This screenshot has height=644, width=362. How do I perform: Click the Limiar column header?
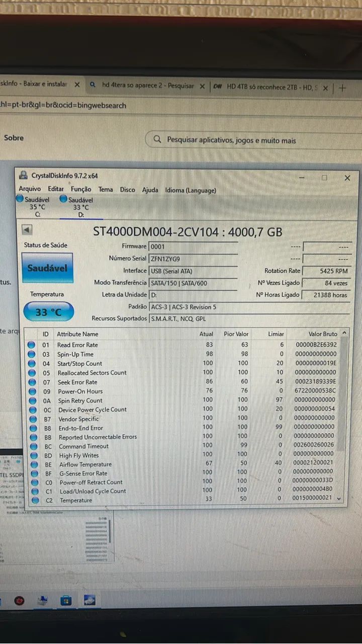point(276,334)
